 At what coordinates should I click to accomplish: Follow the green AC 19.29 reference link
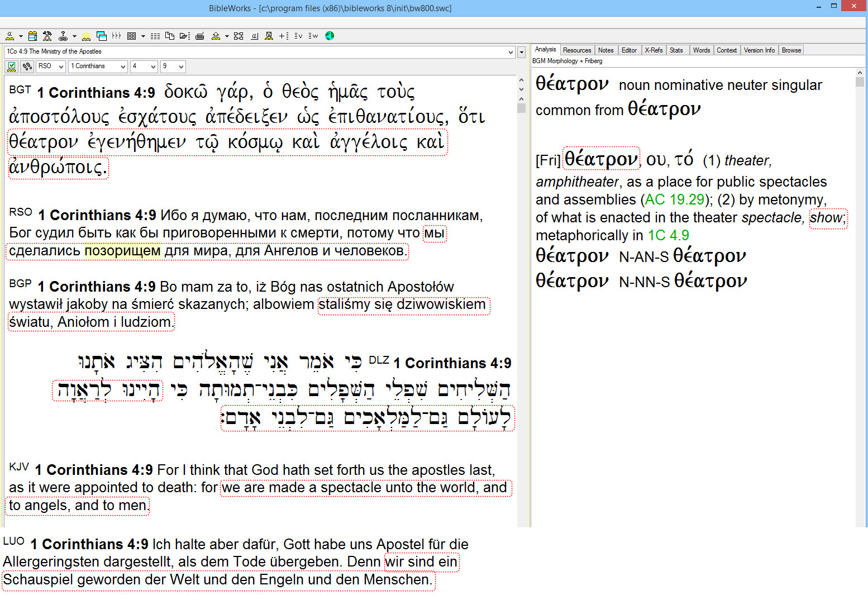675,199
